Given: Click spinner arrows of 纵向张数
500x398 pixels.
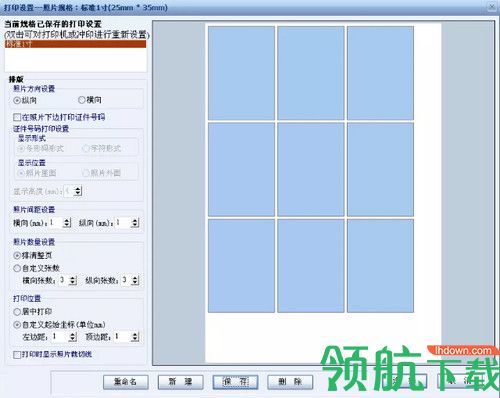Looking at the screenshot, I should click(x=135, y=280).
